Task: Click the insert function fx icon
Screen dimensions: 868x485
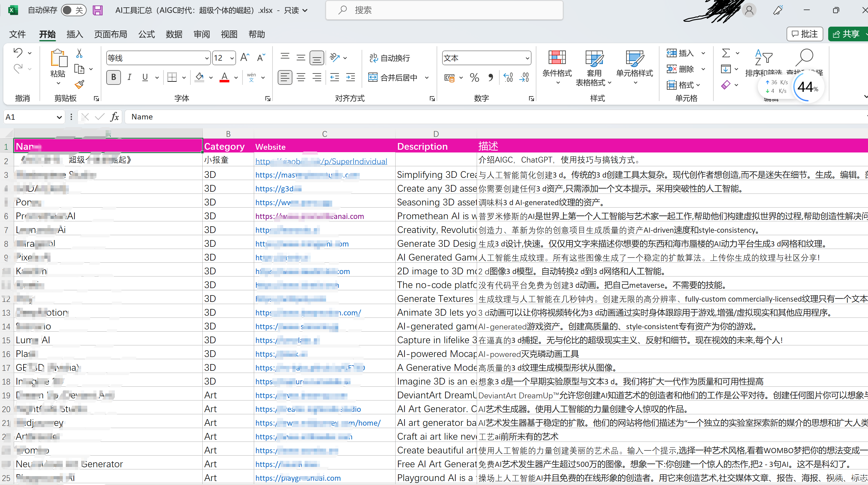Action: (115, 117)
